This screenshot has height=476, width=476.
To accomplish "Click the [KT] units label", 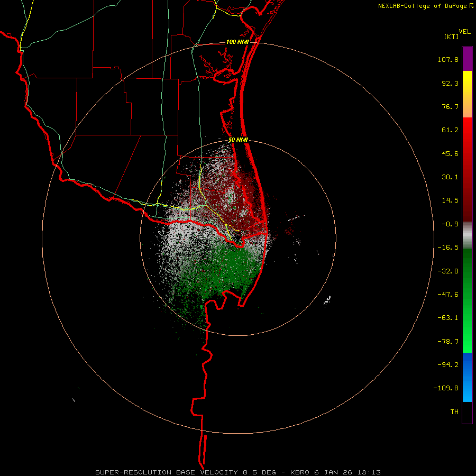I will pyautogui.click(x=452, y=36).
